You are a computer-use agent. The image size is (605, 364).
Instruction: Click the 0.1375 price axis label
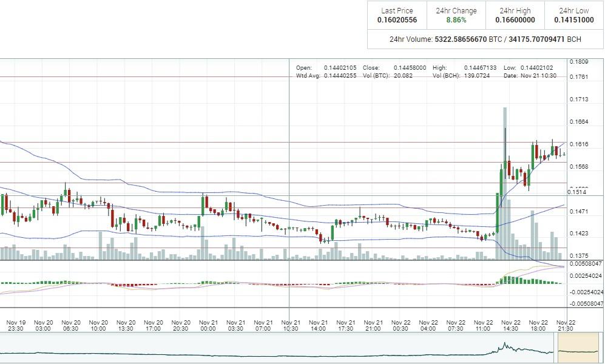point(578,256)
